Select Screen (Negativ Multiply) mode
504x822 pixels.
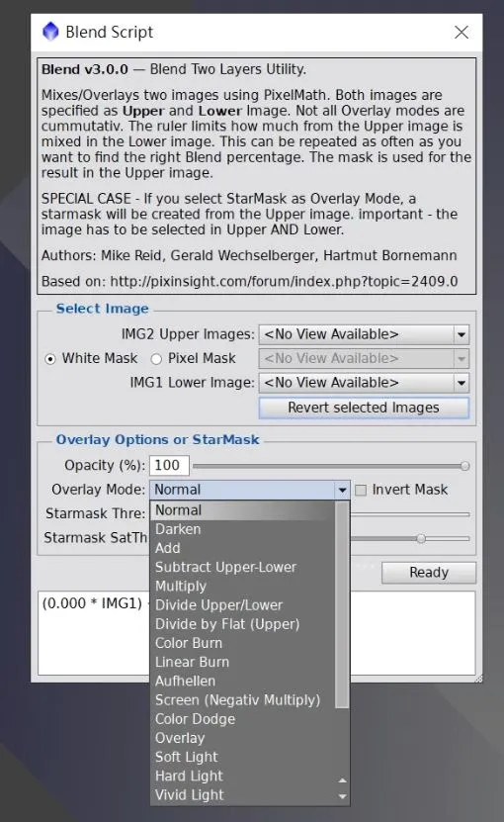[x=237, y=700]
